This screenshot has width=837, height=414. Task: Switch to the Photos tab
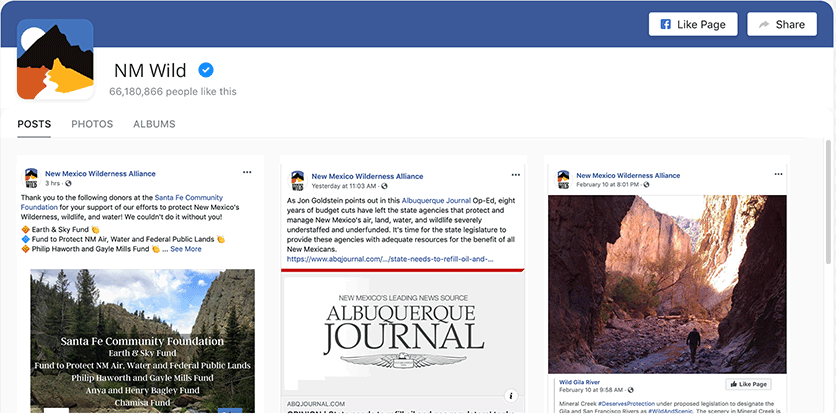pyautogui.click(x=92, y=124)
